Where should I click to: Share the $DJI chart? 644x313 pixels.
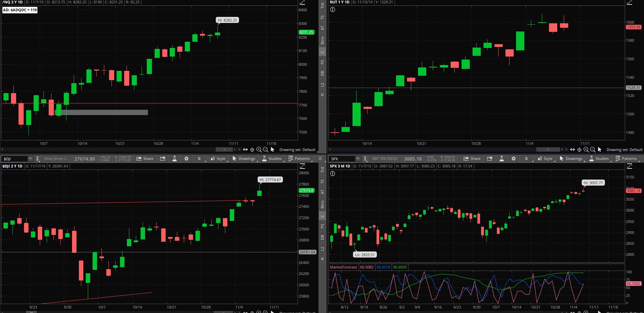click(145, 159)
